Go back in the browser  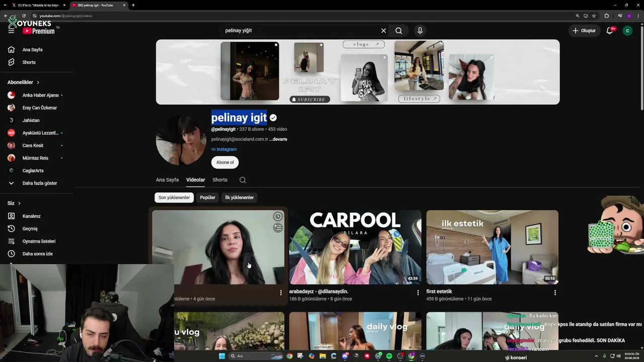pyautogui.click(x=6, y=16)
